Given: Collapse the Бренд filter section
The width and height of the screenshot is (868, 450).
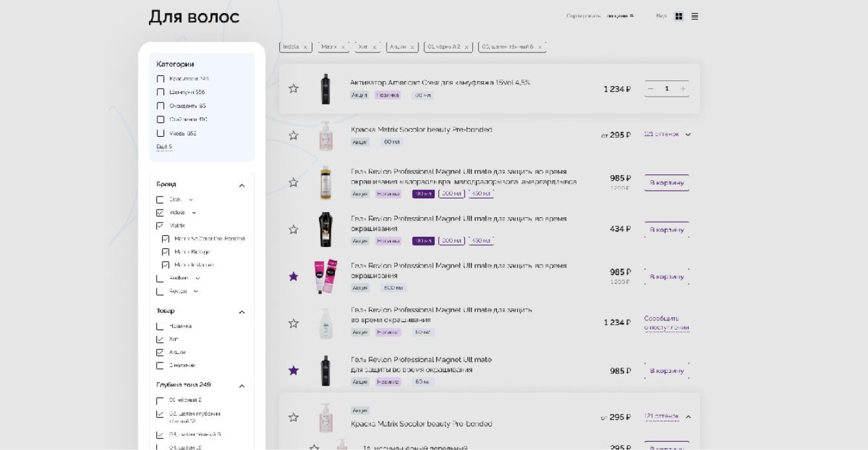Looking at the screenshot, I should click(242, 185).
